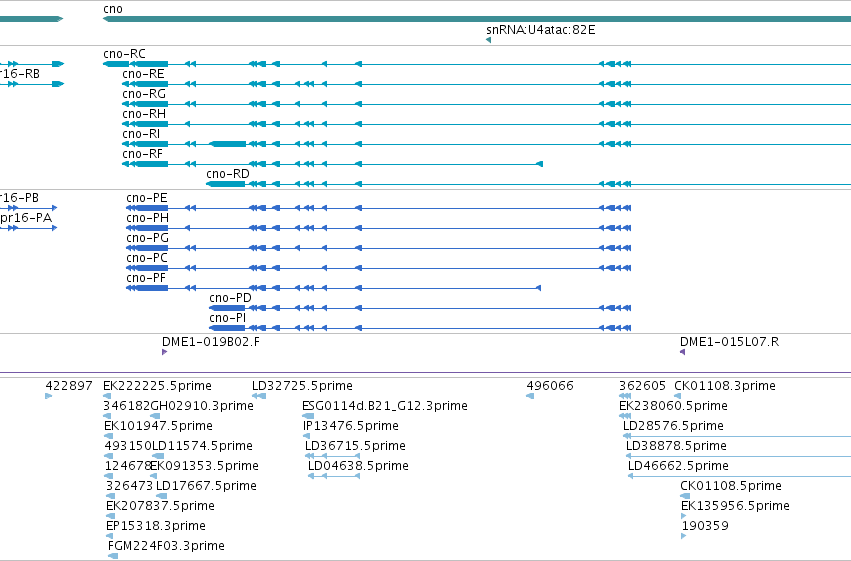This screenshot has width=851, height=561.
Task: Select the cno-PE protein label
Action: pos(147,198)
